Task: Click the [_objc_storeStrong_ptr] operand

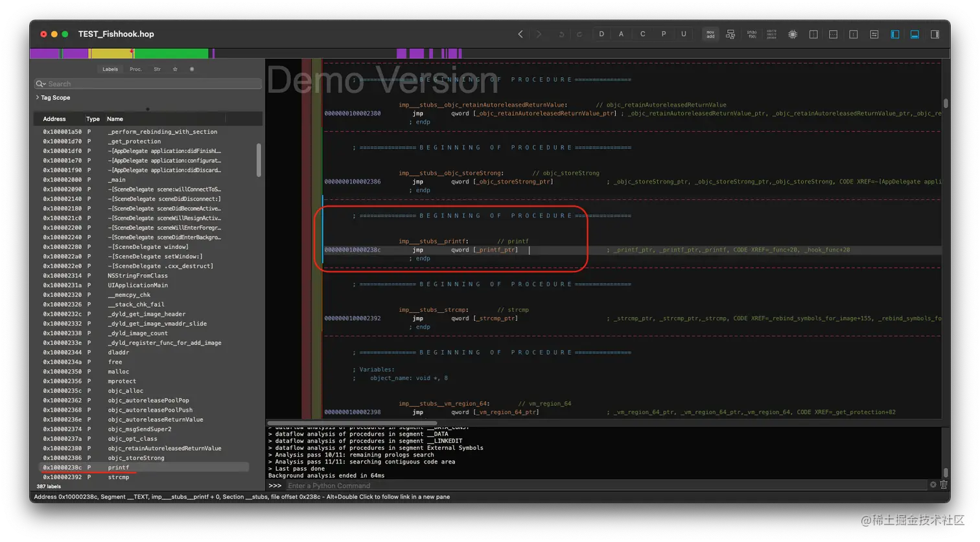Action: [x=513, y=182]
